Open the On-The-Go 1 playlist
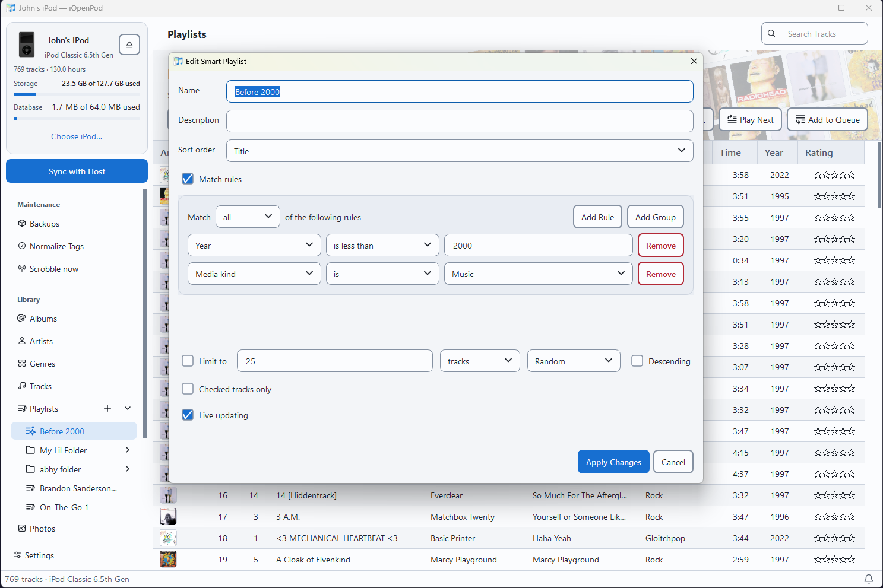 [x=74, y=507]
